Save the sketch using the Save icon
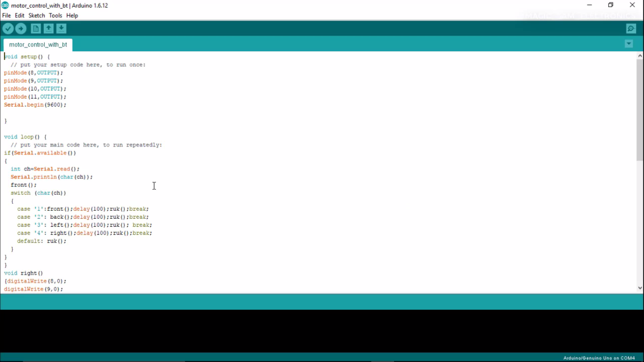 (61, 29)
